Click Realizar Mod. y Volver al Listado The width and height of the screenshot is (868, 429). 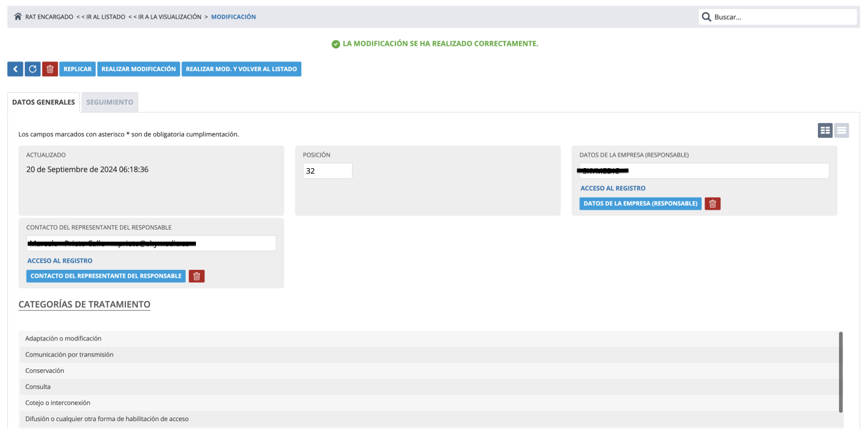tap(241, 69)
